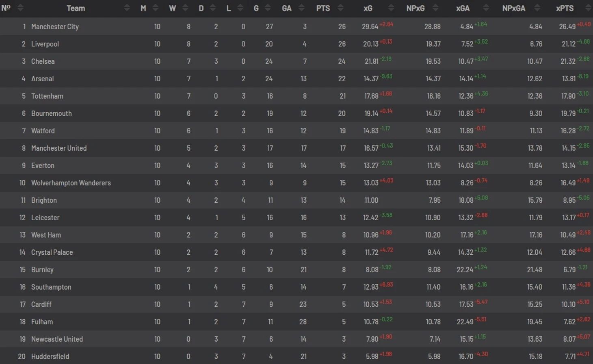Select Wolverhampton Wanderers team link
The height and width of the screenshot is (364, 593).
(x=71, y=183)
